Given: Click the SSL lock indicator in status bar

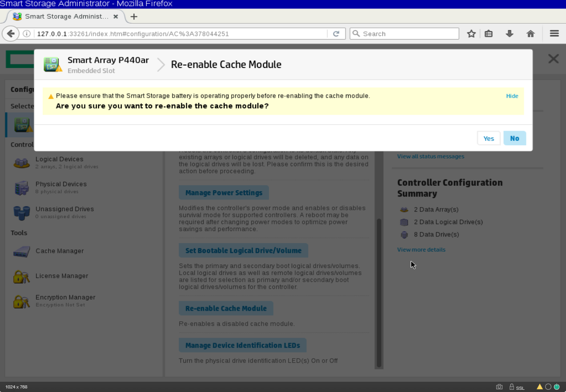Looking at the screenshot, I should click(517, 387).
